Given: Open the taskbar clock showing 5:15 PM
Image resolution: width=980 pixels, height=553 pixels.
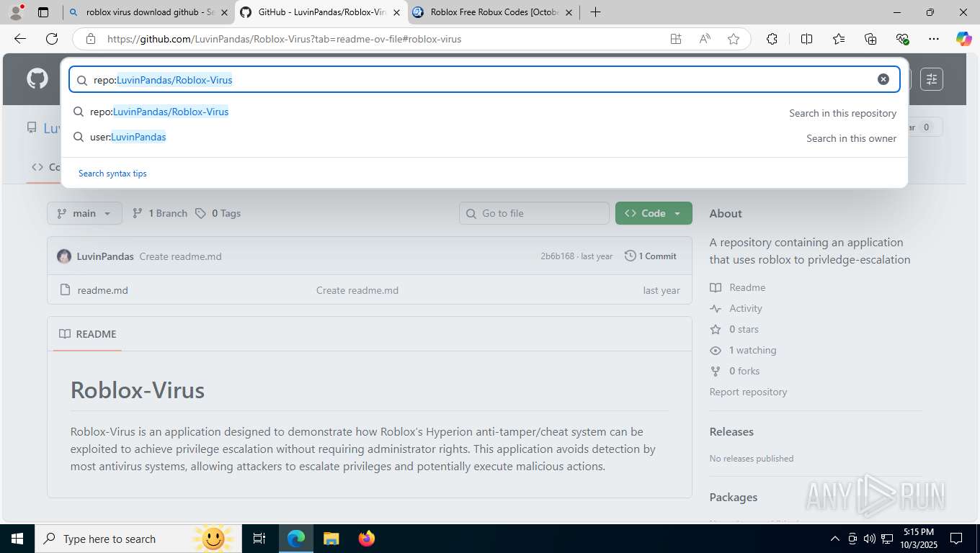Looking at the screenshot, I should tap(918, 539).
